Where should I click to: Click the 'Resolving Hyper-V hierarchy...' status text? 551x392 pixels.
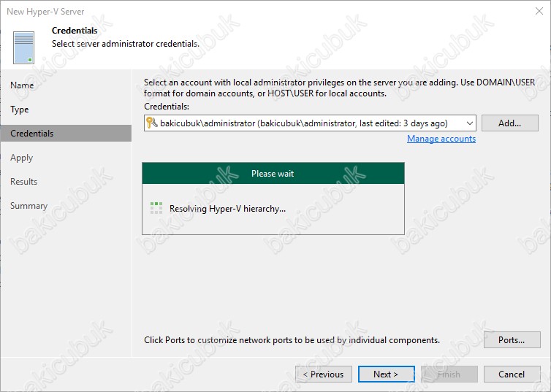pyautogui.click(x=227, y=209)
